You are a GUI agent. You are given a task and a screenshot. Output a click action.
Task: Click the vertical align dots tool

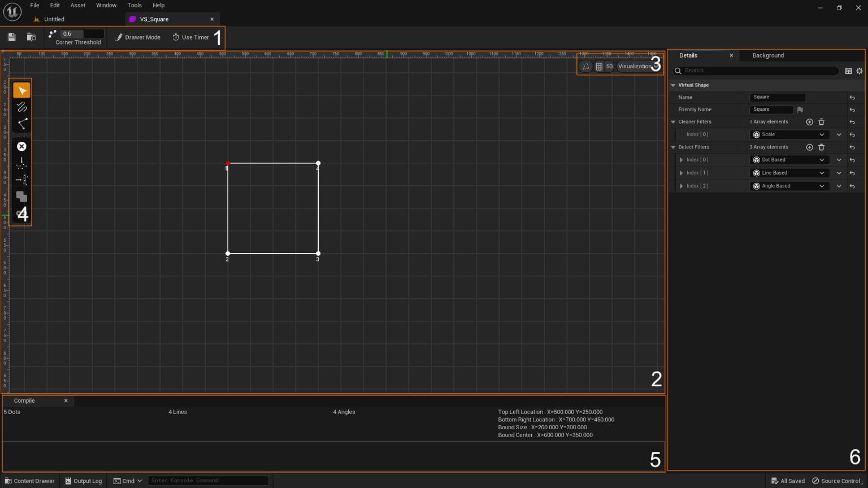21,163
